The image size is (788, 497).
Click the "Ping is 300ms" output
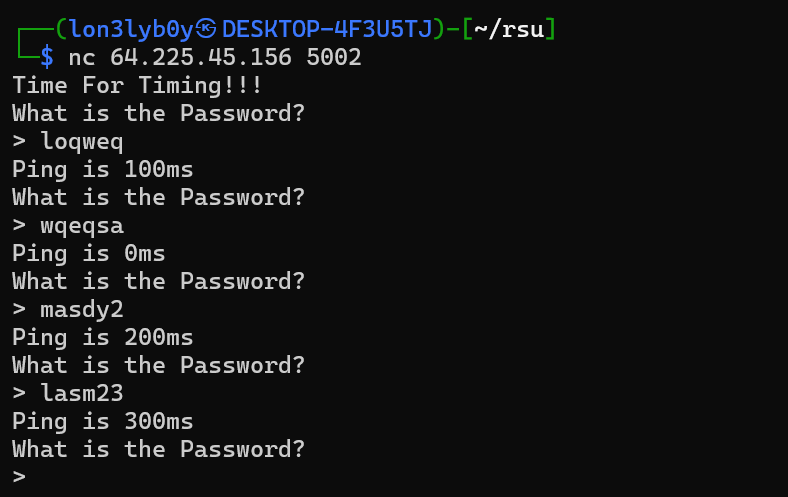coord(103,421)
